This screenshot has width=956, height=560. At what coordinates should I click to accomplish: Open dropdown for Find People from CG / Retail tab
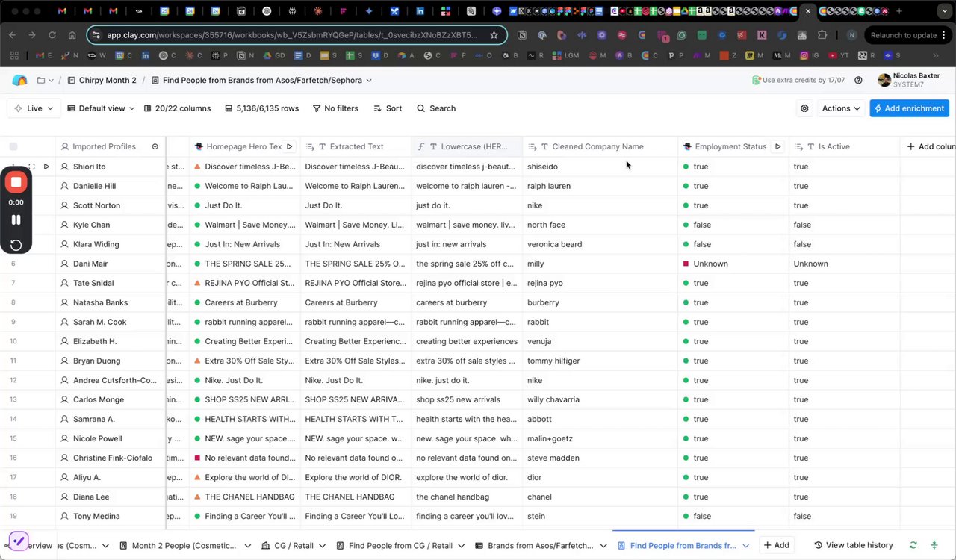click(x=461, y=546)
